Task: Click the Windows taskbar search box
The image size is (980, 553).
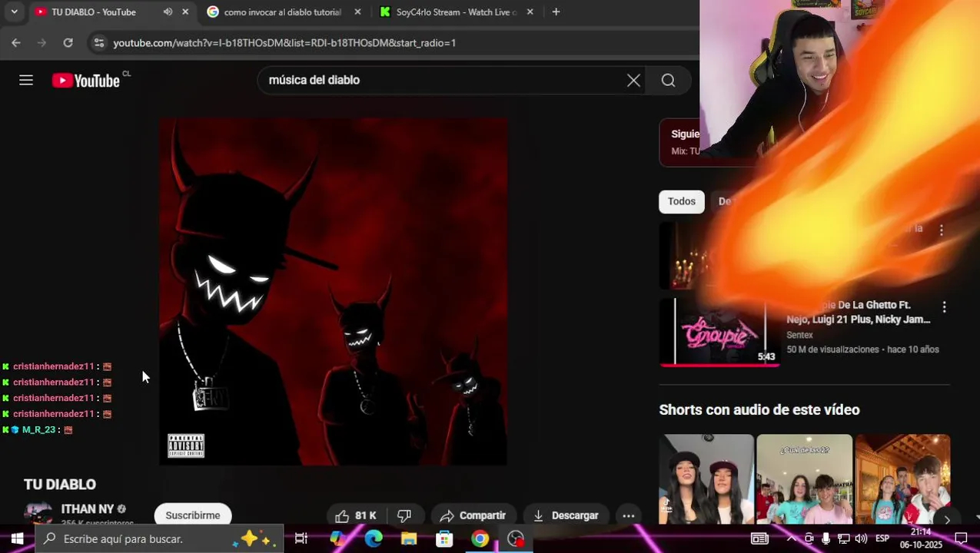Action: pyautogui.click(x=160, y=538)
